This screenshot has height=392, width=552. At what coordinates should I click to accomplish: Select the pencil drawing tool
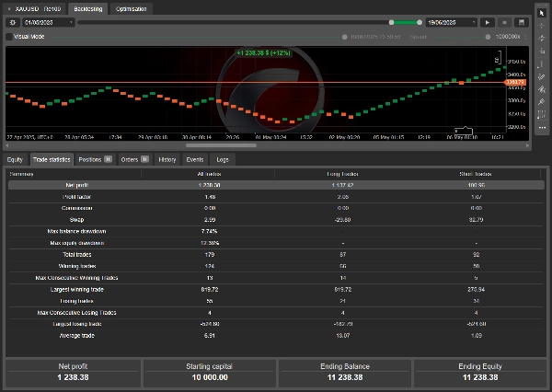pos(542,75)
